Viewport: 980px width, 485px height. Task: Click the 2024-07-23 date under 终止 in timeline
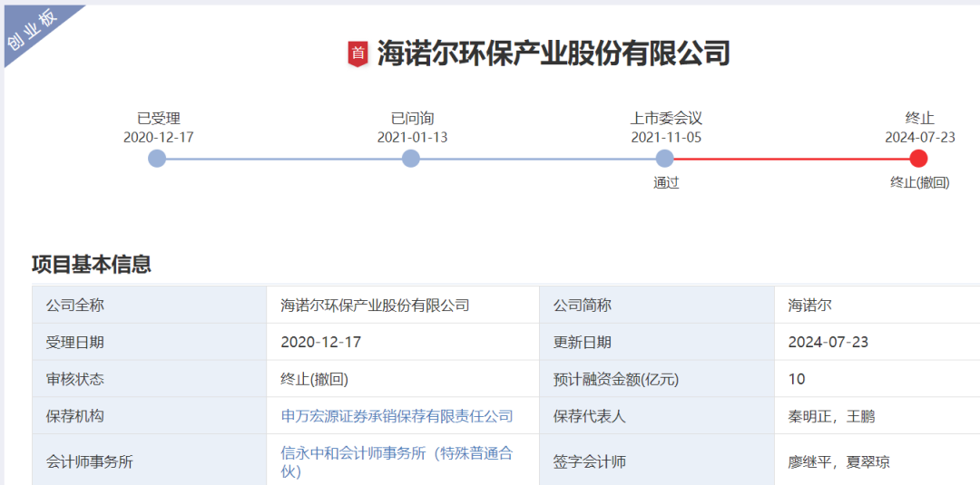point(920,137)
